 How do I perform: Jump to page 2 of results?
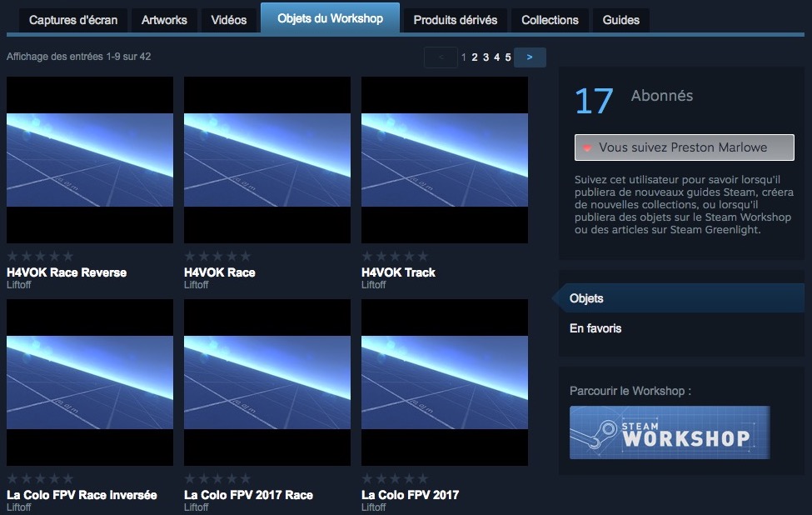pyautogui.click(x=475, y=57)
